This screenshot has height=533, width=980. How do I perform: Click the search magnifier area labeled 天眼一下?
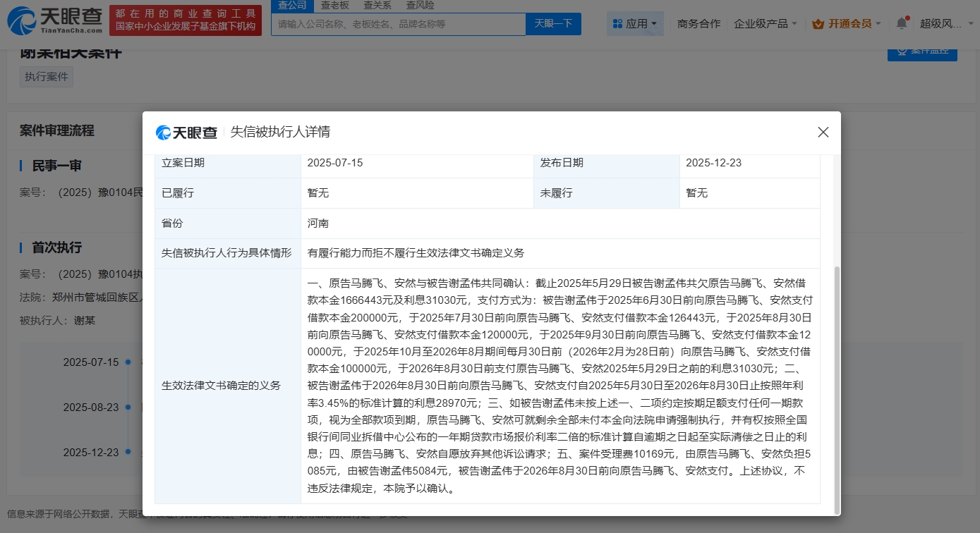coord(553,23)
